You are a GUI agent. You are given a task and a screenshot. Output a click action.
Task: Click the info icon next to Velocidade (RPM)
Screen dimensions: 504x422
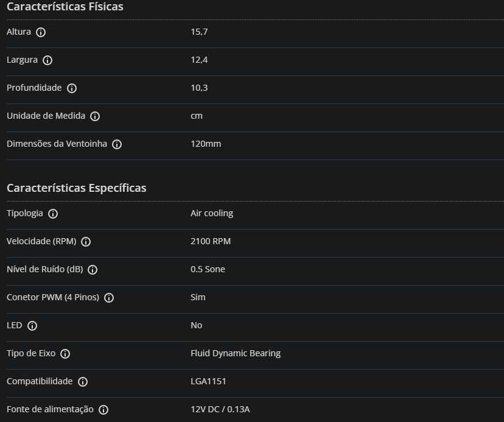tap(86, 242)
